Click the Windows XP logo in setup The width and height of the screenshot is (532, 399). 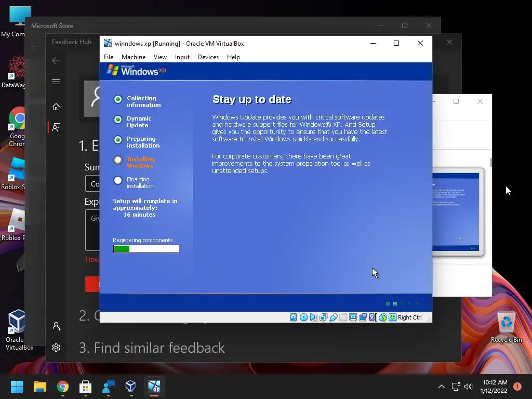pyautogui.click(x=137, y=70)
